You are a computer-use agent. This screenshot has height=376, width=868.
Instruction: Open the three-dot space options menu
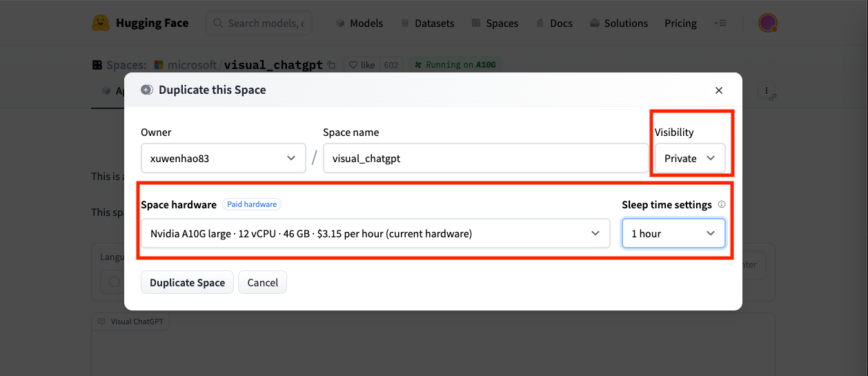click(x=766, y=90)
